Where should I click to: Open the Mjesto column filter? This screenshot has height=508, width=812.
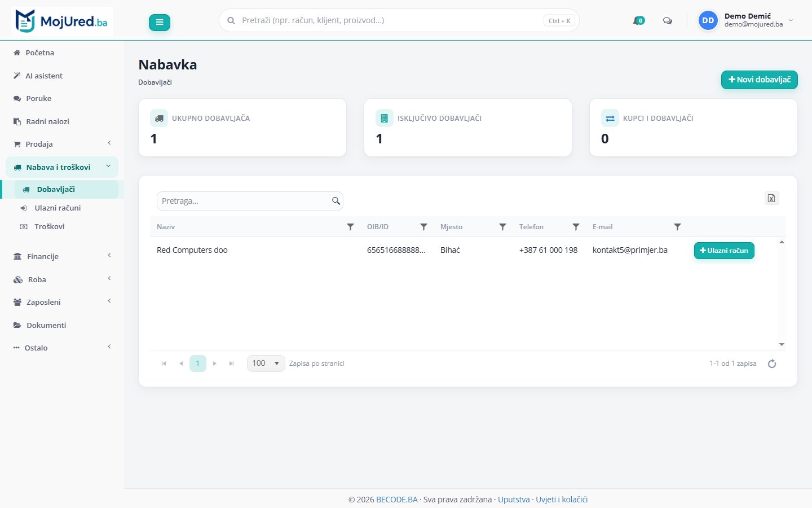point(502,227)
